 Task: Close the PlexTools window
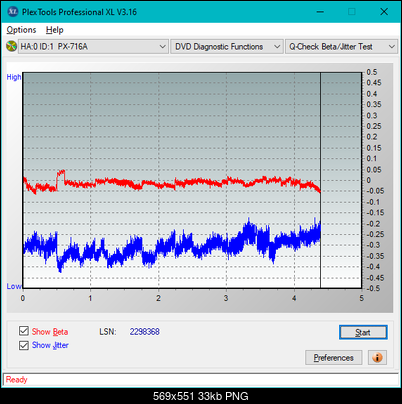click(x=384, y=12)
